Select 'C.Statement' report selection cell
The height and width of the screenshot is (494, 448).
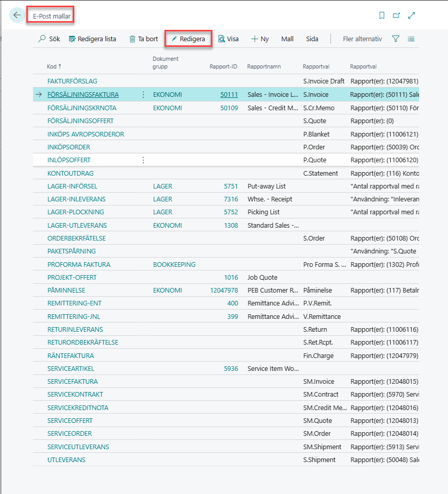pos(321,173)
